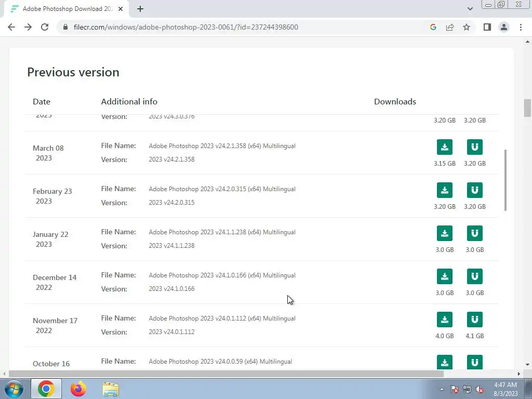
Task: Open the Windows Start menu
Action: pyautogui.click(x=13, y=389)
